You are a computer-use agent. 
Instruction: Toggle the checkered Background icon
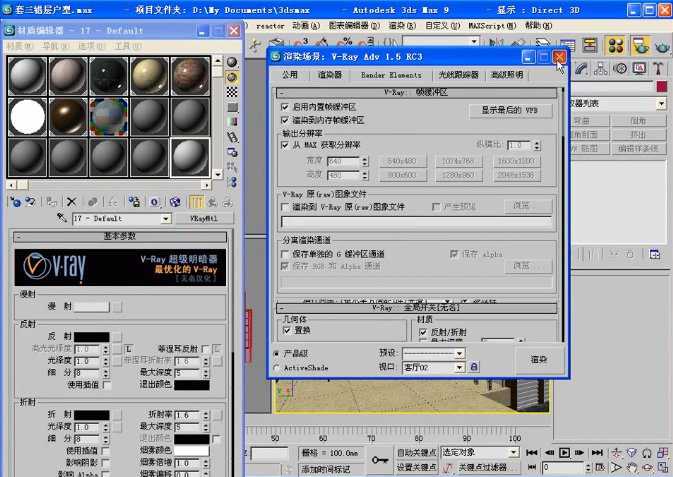[232, 92]
